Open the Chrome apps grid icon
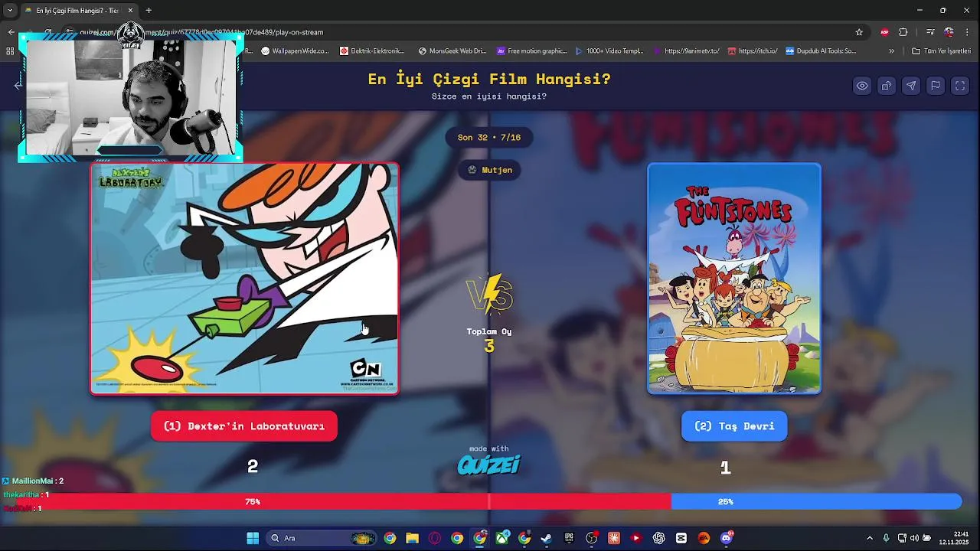980x551 pixels. pos(10,51)
